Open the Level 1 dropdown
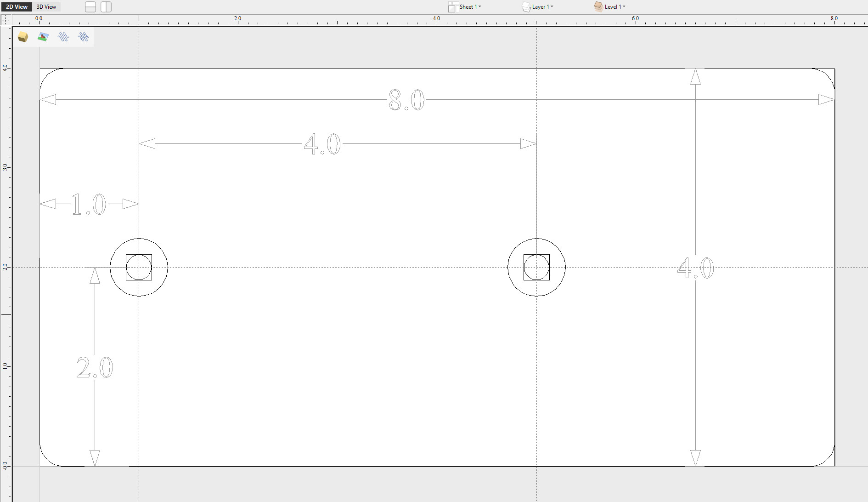This screenshot has height=502, width=868. [615, 7]
